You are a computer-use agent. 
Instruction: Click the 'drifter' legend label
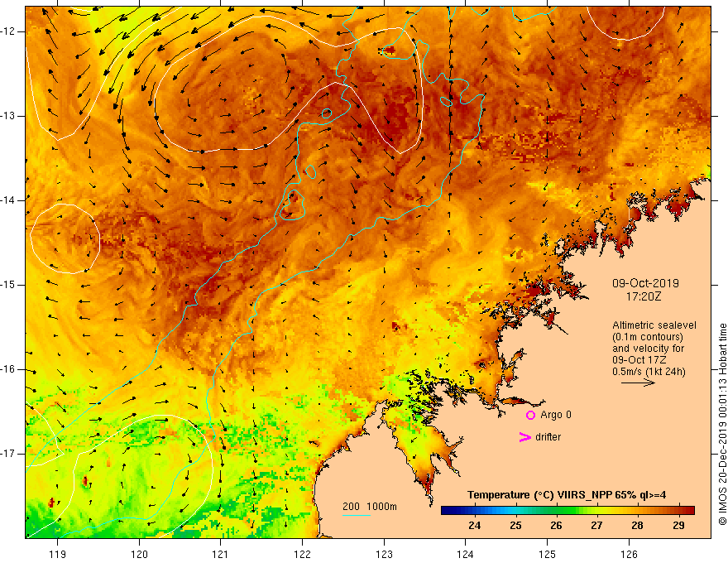(548, 437)
